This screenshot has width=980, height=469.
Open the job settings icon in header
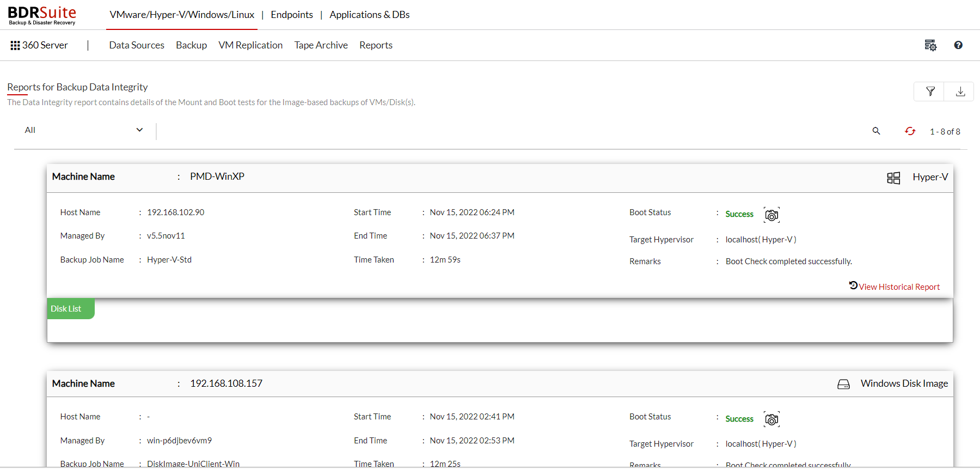point(930,45)
